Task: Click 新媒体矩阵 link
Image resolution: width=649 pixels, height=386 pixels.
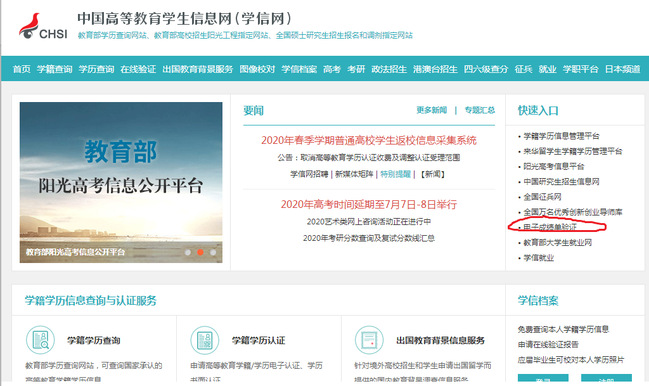Action: (x=354, y=174)
